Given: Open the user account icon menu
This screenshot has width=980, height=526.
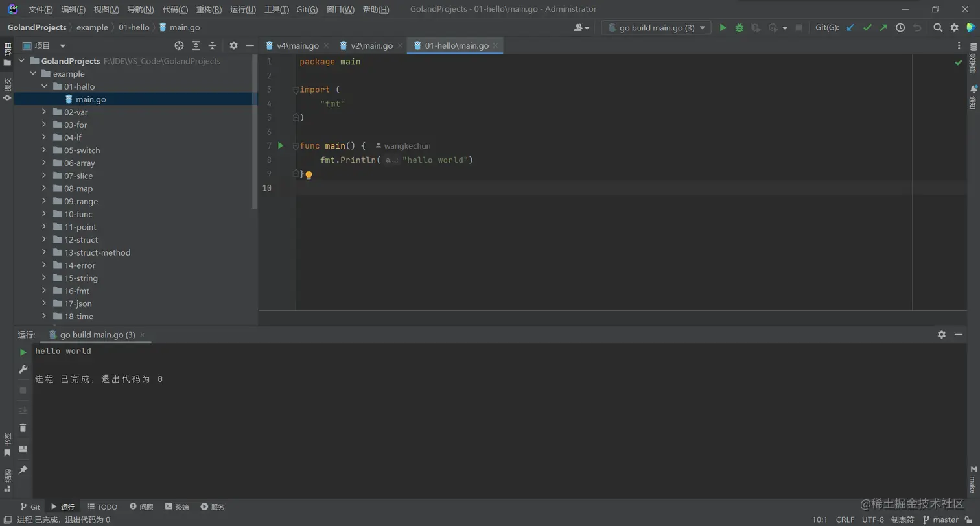Looking at the screenshot, I should coord(581,28).
